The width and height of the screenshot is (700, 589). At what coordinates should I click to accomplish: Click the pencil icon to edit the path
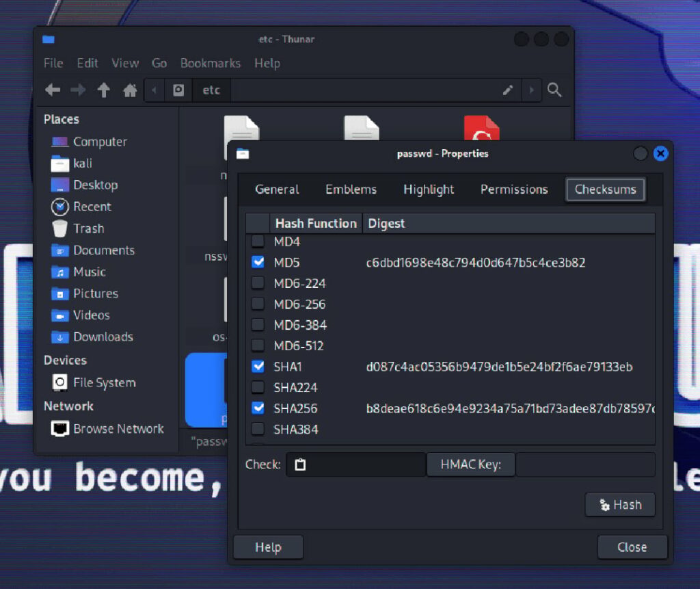[507, 90]
